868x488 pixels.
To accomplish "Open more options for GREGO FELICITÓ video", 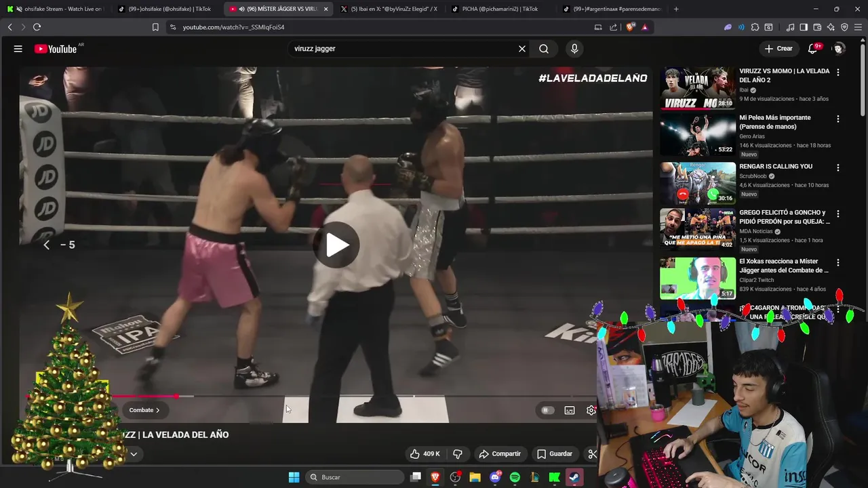I will click(x=838, y=213).
